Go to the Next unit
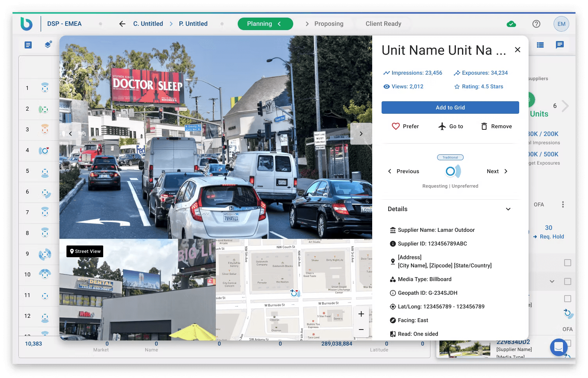 pos(497,171)
